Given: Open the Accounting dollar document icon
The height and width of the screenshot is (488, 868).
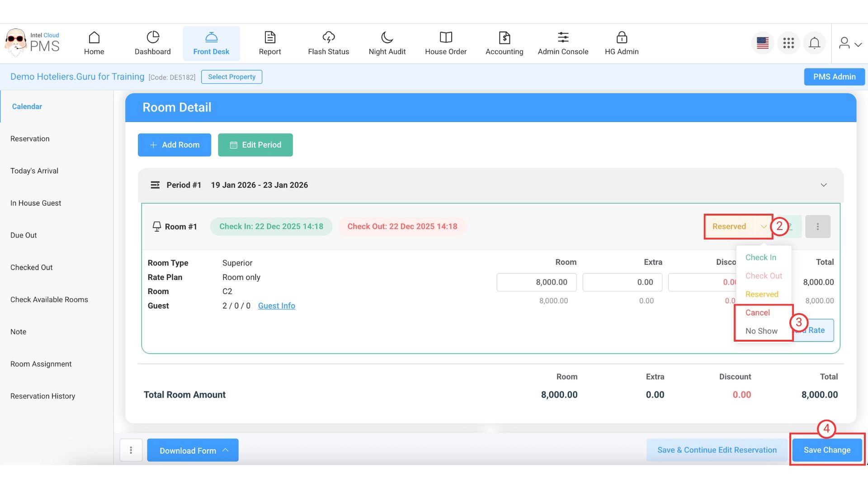Looking at the screenshot, I should tap(505, 38).
